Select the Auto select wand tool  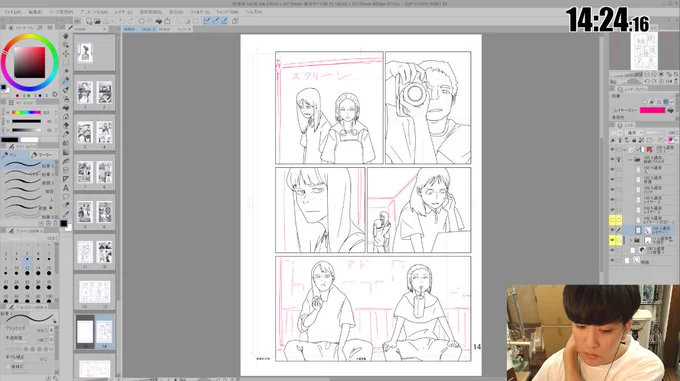coord(65,72)
